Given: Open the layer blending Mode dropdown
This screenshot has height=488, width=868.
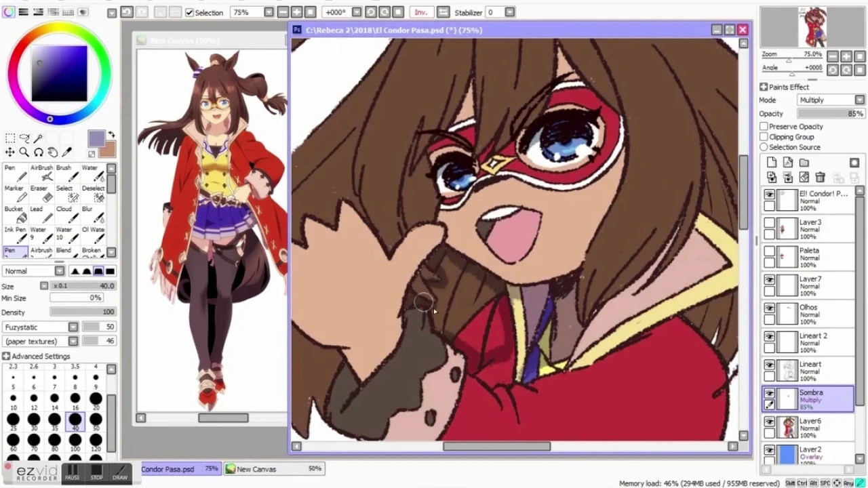Looking at the screenshot, I should click(x=831, y=100).
